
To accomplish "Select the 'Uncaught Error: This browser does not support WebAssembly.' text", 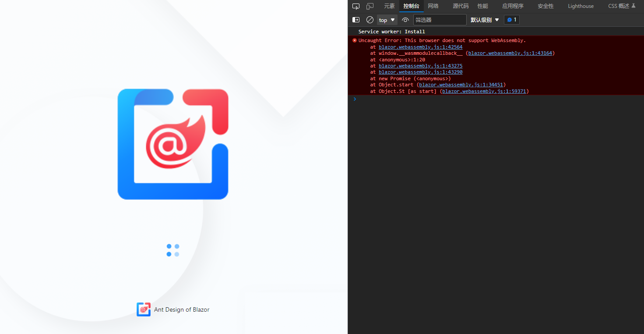I will (x=442, y=40).
